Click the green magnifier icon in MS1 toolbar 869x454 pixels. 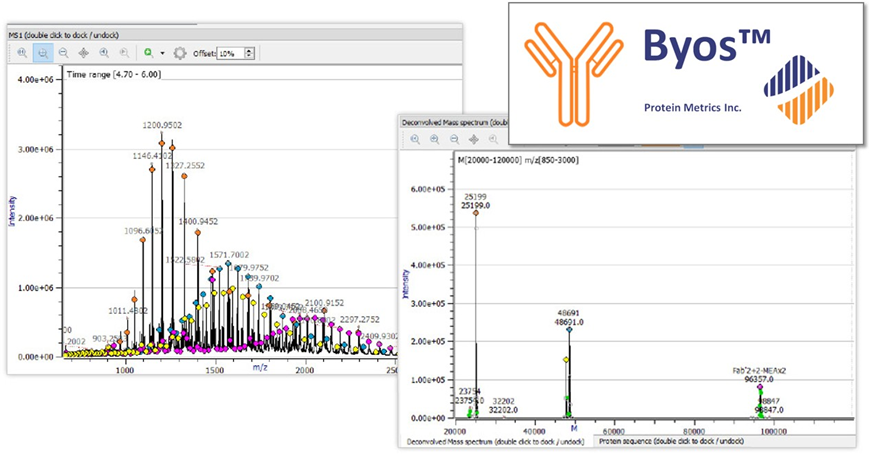(148, 53)
